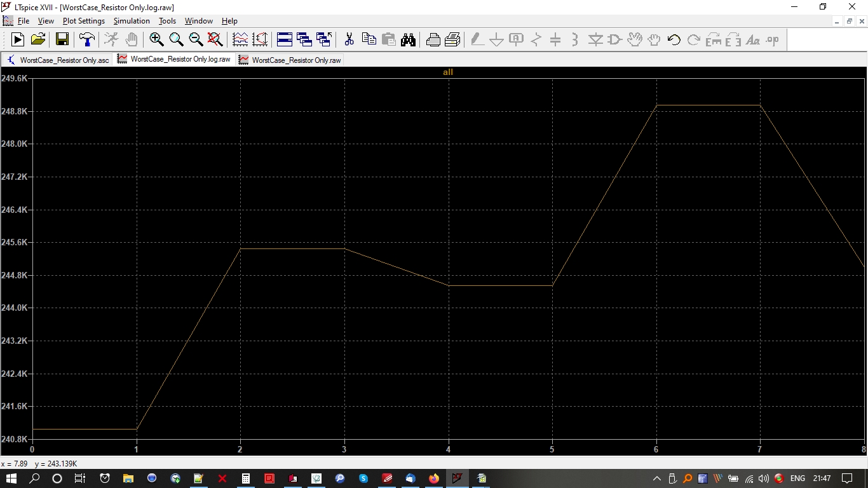Click the Print icon
The image size is (868, 488).
pos(433,39)
